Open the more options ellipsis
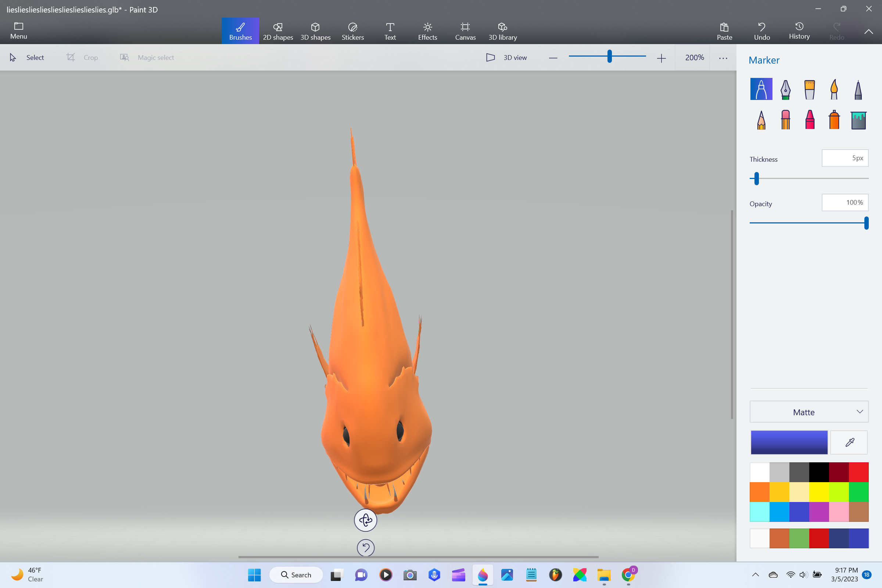 [x=723, y=58]
